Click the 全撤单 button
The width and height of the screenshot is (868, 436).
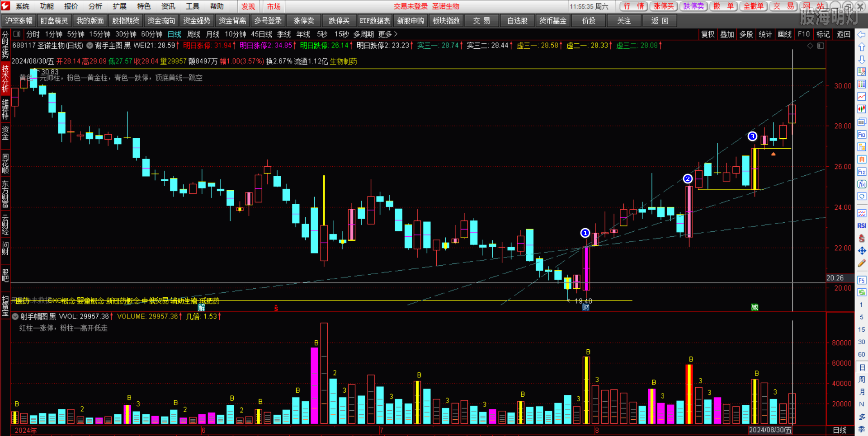(754, 6)
